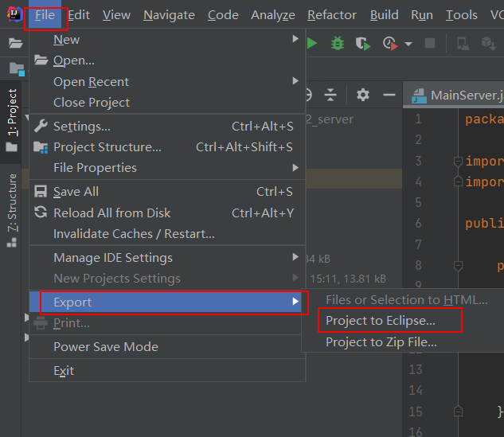
Task: Toggle fold marker on line 3 imports
Action: click(458, 162)
